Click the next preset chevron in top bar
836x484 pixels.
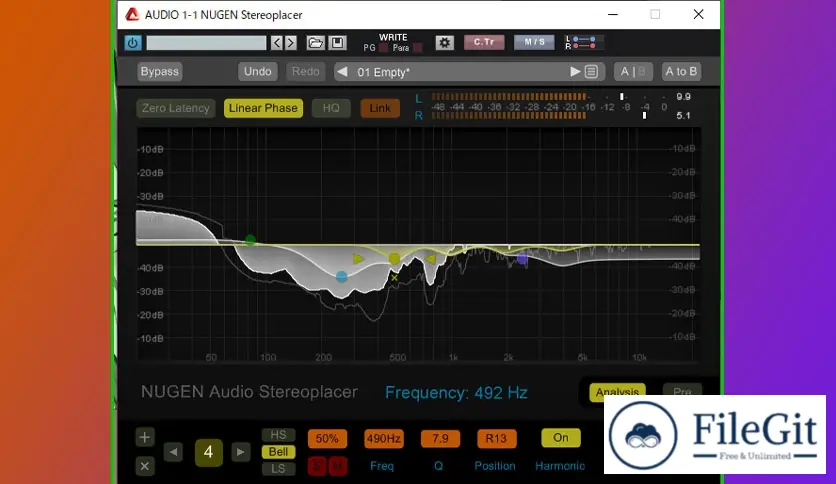pos(291,43)
